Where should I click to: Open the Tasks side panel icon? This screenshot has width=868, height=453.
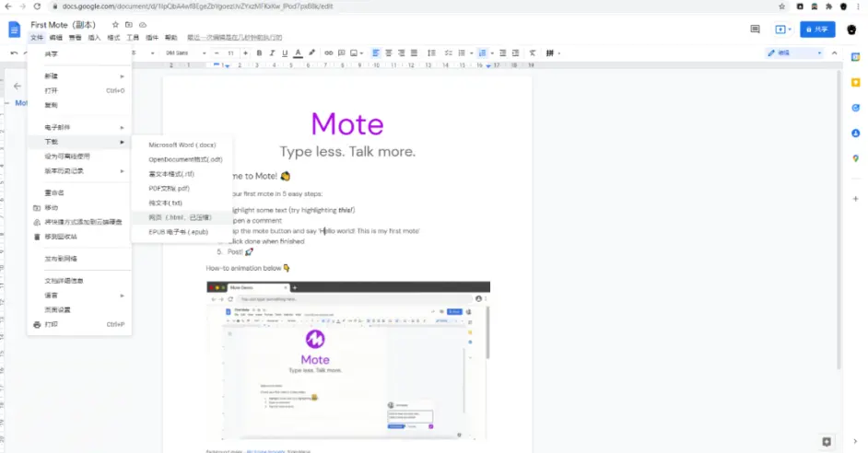click(855, 108)
